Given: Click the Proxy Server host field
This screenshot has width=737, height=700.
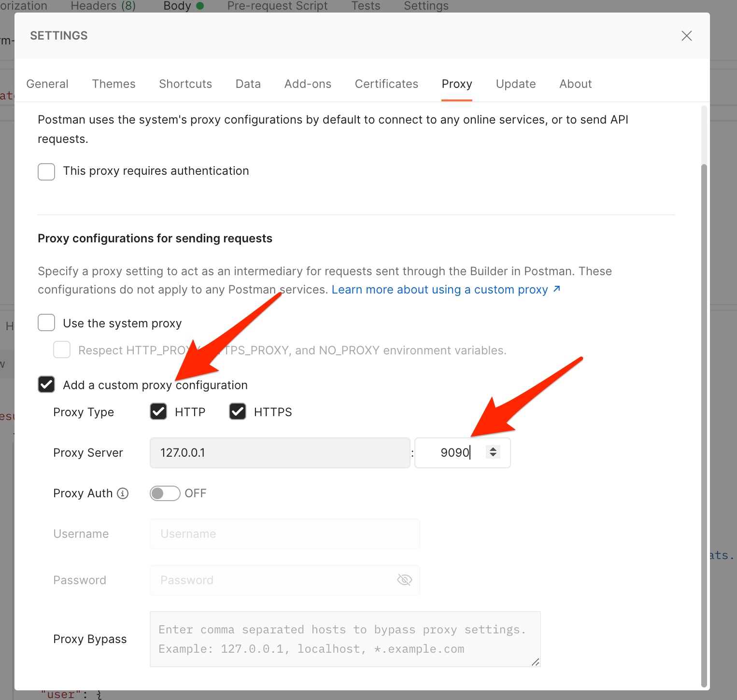Looking at the screenshot, I should pyautogui.click(x=280, y=453).
